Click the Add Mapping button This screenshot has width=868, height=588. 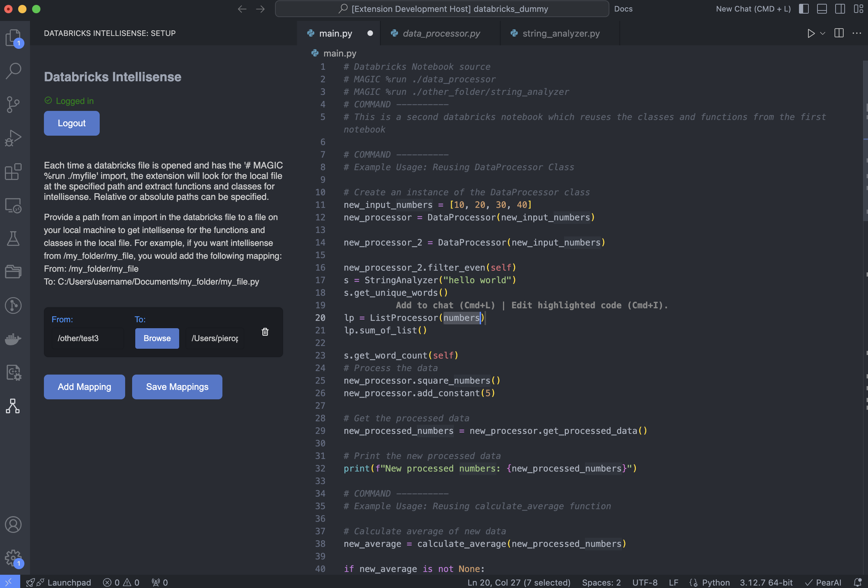(84, 386)
